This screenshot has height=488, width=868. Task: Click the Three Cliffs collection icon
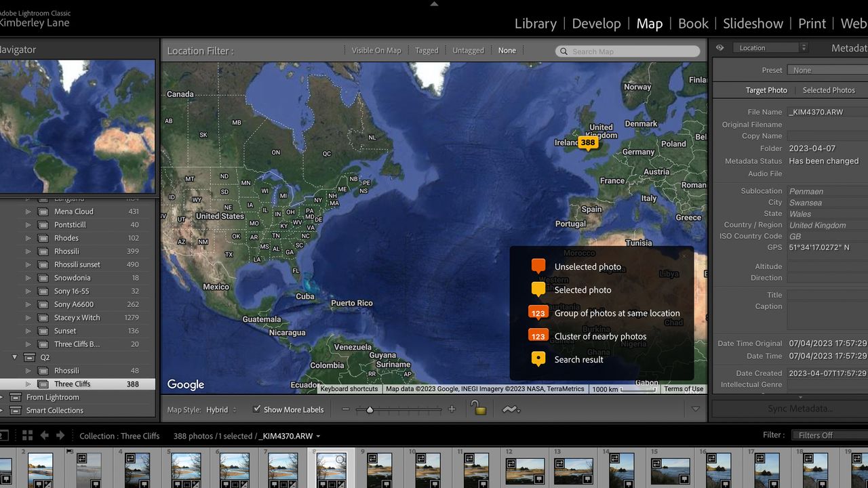pyautogui.click(x=43, y=384)
